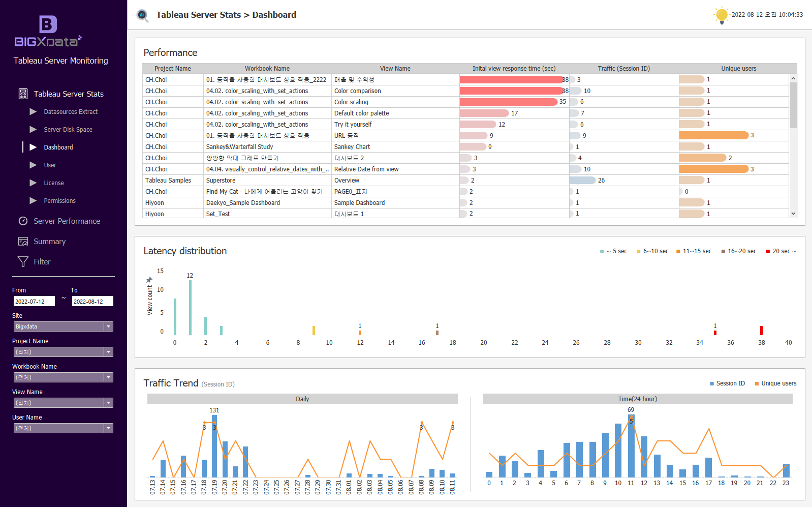The width and height of the screenshot is (812, 507).
Task: Expand the View Name dropdown
Action: pos(63,403)
